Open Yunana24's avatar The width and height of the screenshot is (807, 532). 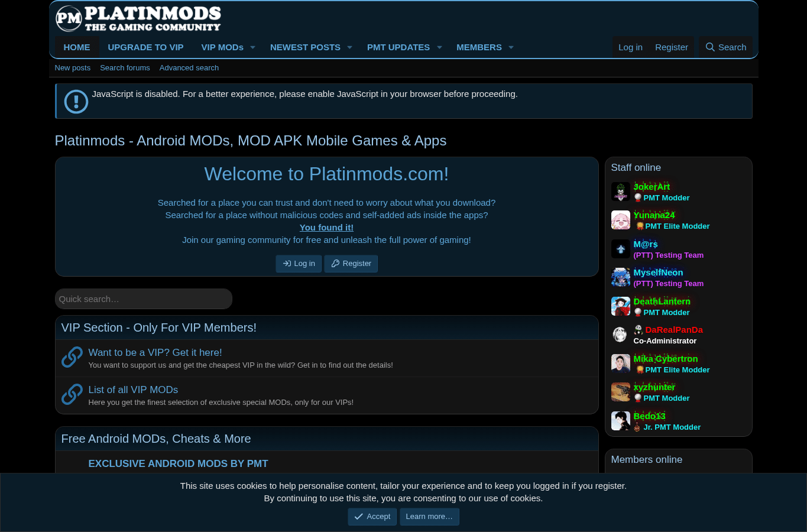point(621,220)
